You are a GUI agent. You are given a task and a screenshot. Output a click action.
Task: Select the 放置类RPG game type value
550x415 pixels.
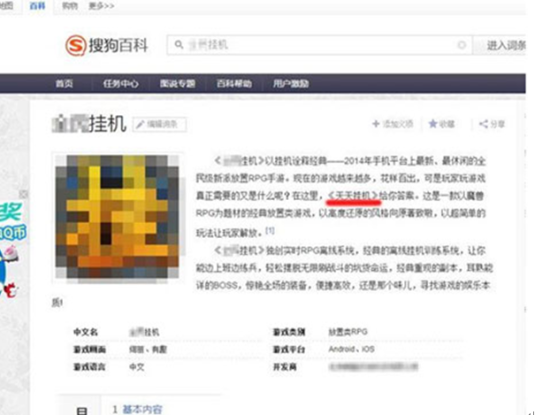(x=348, y=332)
